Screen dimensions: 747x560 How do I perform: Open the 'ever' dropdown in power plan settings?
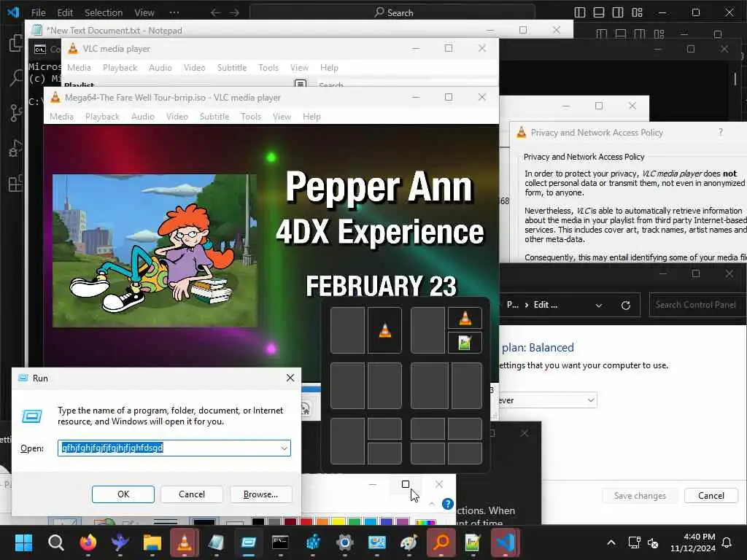547,400
